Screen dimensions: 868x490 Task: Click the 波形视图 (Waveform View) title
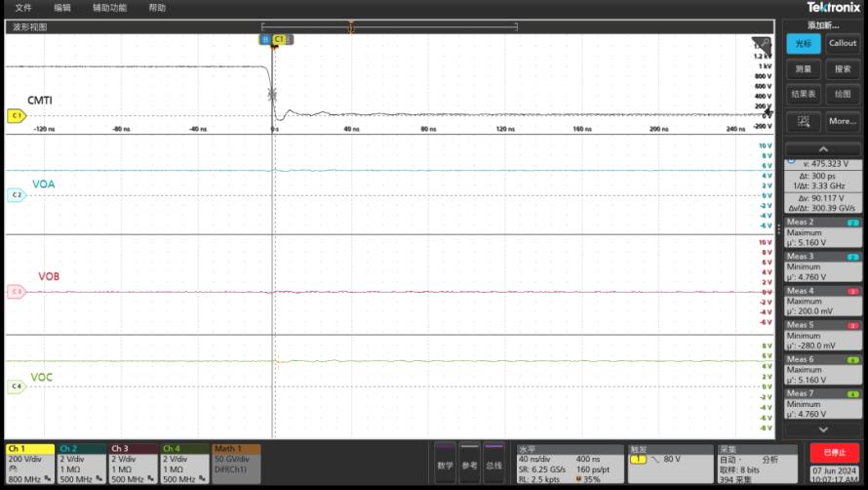pos(30,27)
